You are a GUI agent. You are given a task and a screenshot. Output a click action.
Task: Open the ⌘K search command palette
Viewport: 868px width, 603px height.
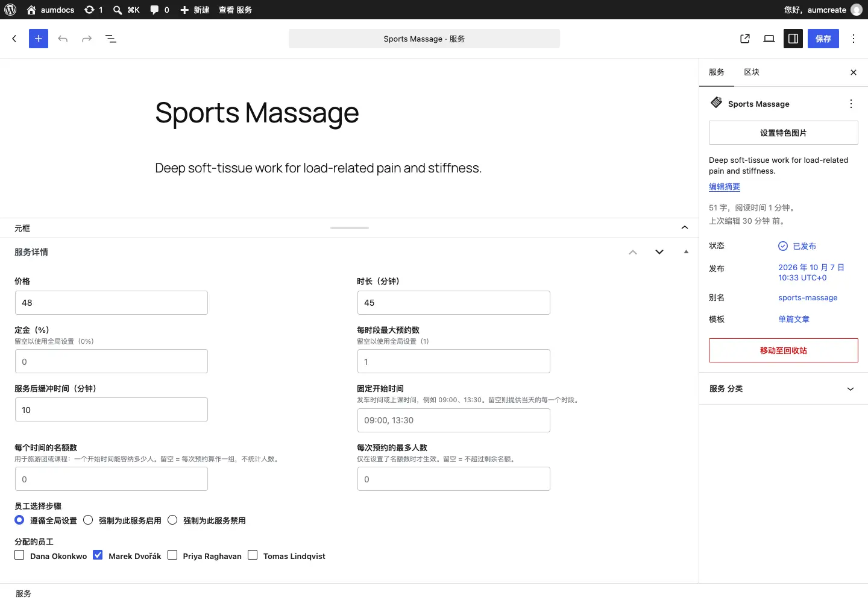127,10
